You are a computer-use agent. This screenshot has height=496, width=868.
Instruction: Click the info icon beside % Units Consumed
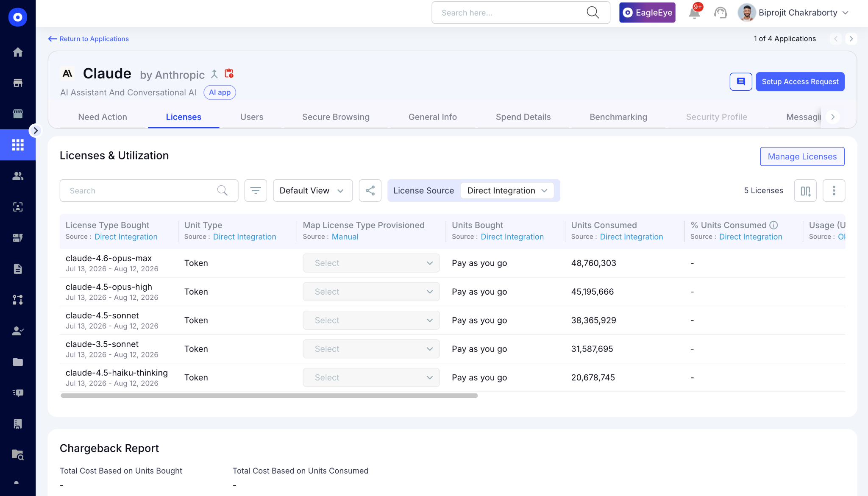click(773, 225)
